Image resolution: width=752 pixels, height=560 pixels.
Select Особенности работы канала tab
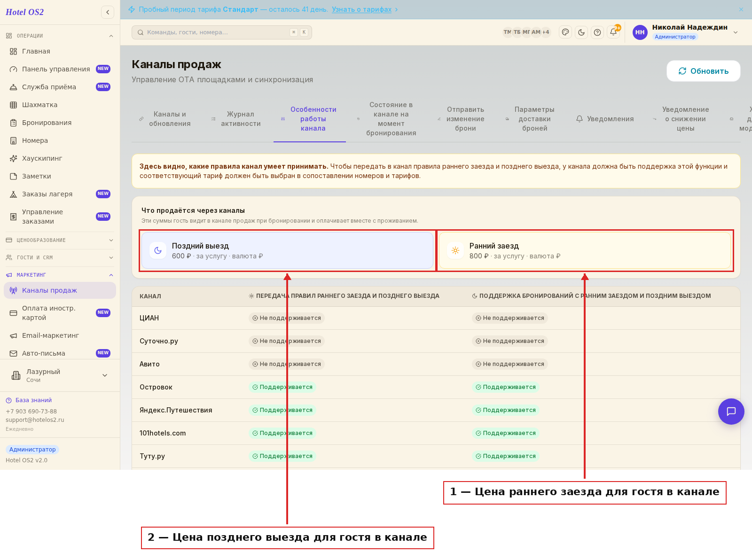point(310,119)
